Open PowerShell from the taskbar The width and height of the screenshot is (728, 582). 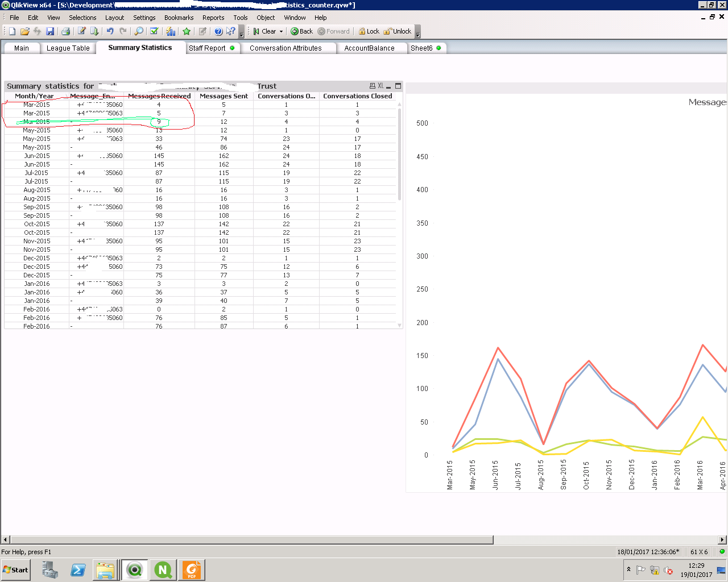[78, 570]
